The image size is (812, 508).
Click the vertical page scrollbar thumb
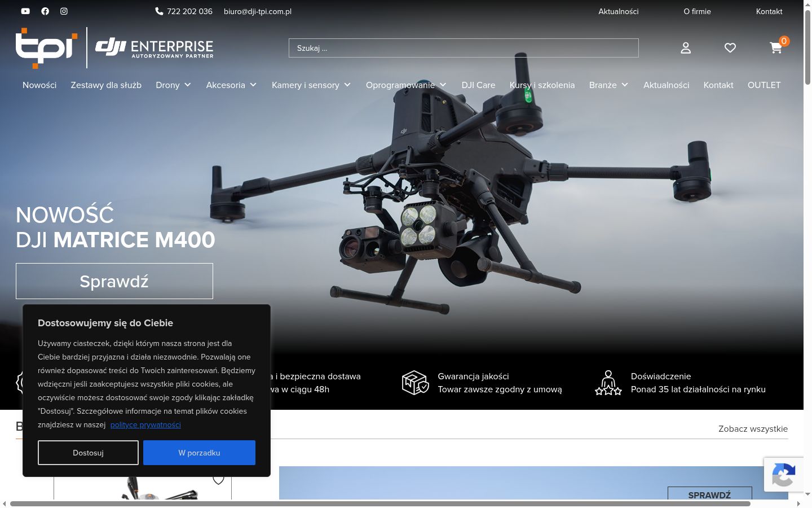coord(807,47)
